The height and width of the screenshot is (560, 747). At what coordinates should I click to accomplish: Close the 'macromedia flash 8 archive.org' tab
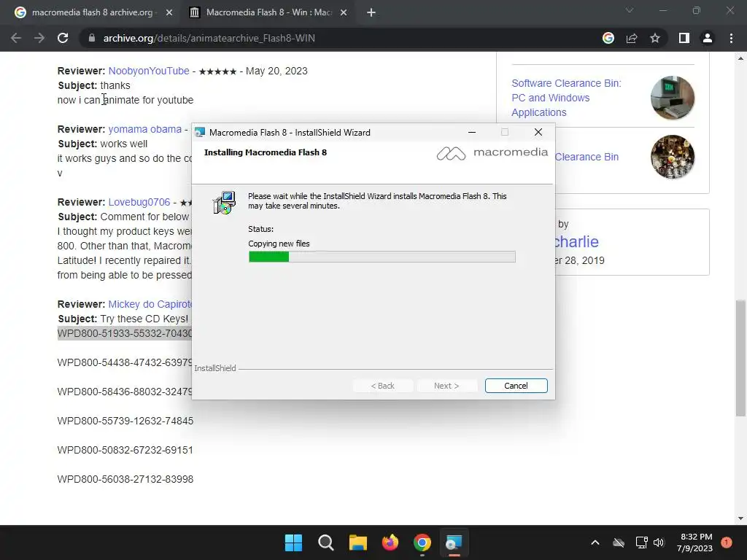[x=169, y=12]
